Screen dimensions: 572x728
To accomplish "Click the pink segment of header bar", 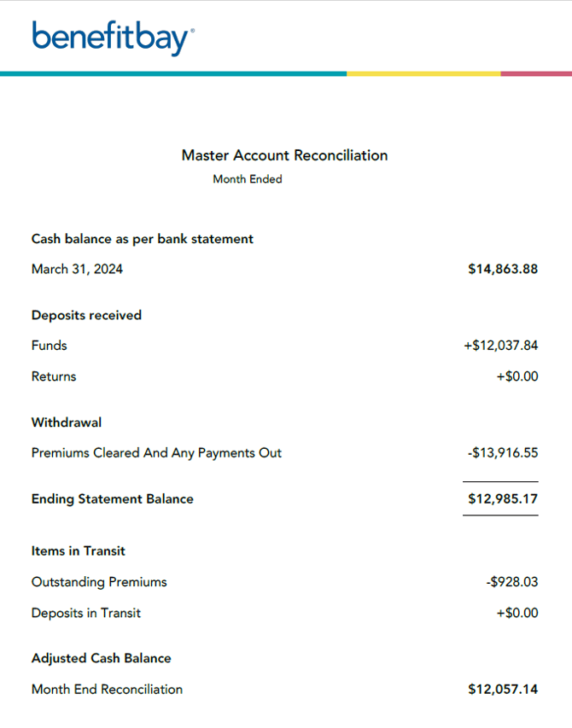I will [536, 73].
